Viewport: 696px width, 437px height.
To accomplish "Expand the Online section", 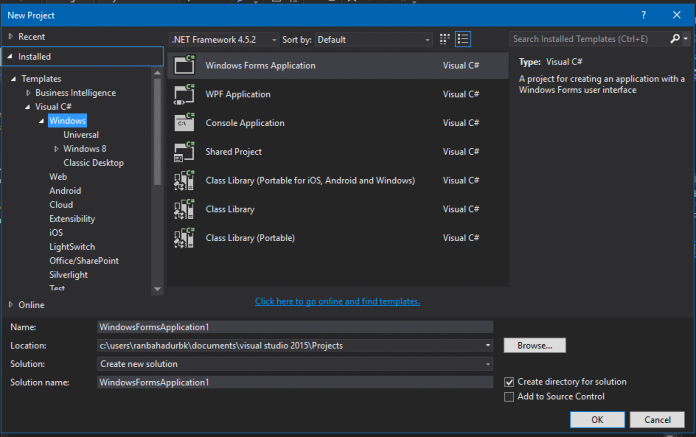I will (x=11, y=305).
